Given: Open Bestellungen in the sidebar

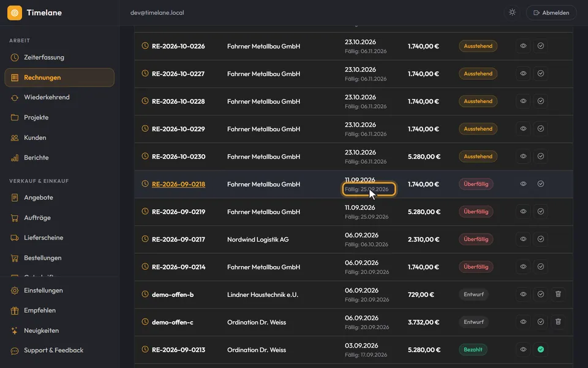Looking at the screenshot, I should pos(59,258).
